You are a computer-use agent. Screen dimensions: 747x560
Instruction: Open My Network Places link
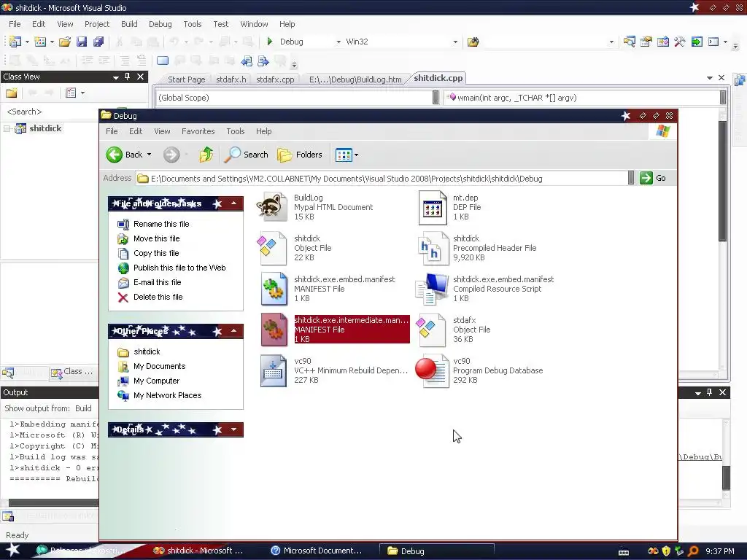pos(167,396)
